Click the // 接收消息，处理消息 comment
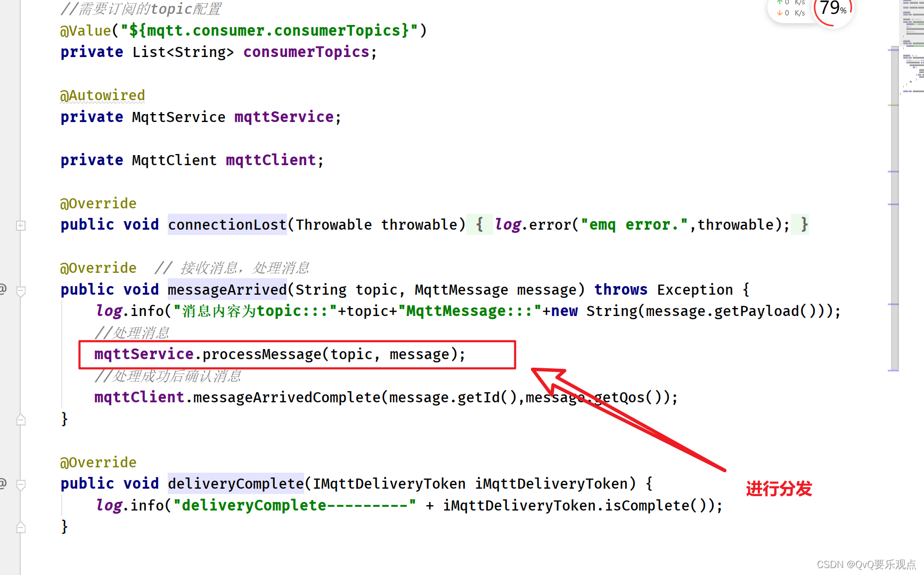924x575 pixels. click(x=232, y=268)
